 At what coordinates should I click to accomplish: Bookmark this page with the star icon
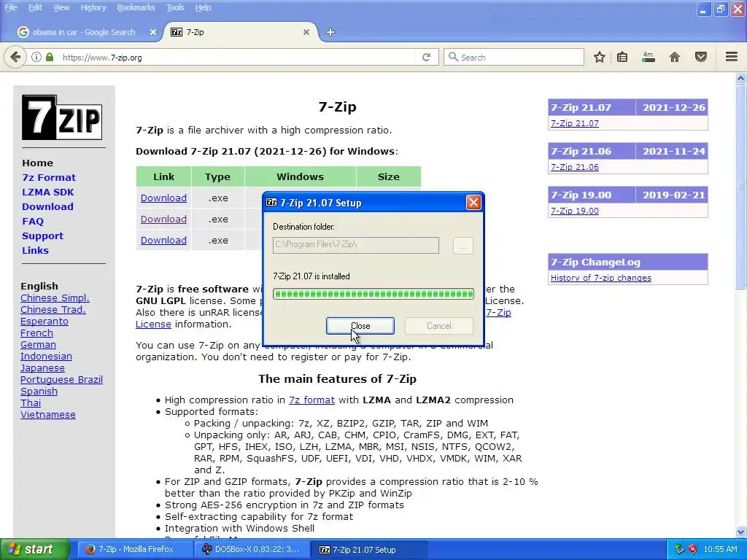point(600,57)
